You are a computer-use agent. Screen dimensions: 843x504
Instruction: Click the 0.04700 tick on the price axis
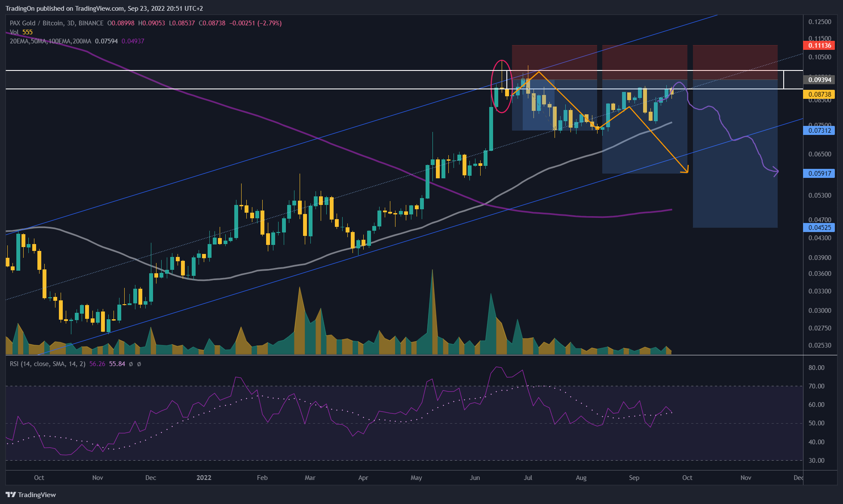pyautogui.click(x=820, y=220)
